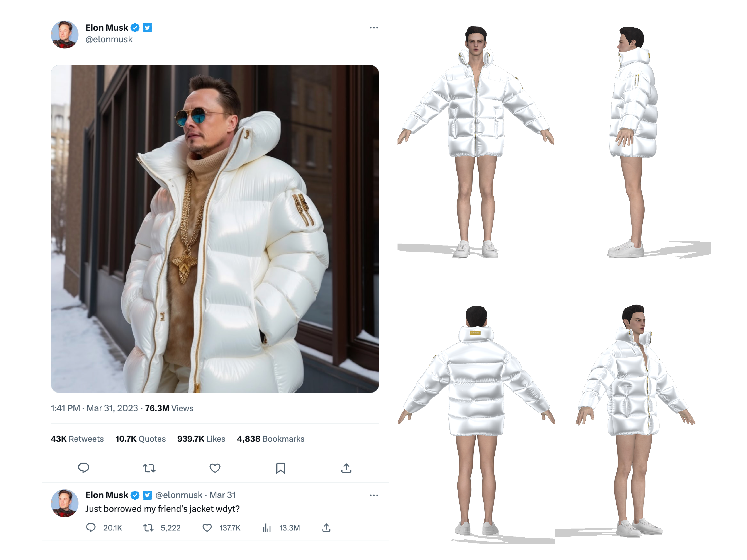Like the reply showing 137.7K likes
The image size is (747, 560).
(207, 528)
